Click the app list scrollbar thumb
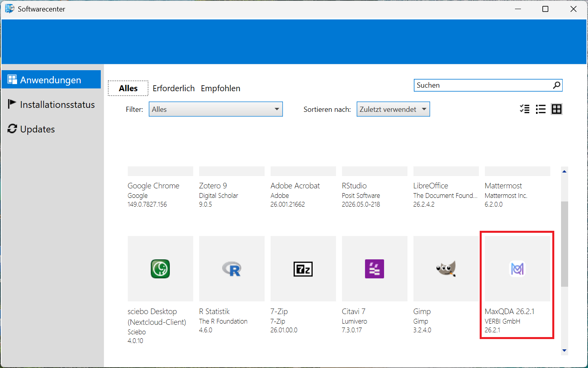 pos(564,244)
